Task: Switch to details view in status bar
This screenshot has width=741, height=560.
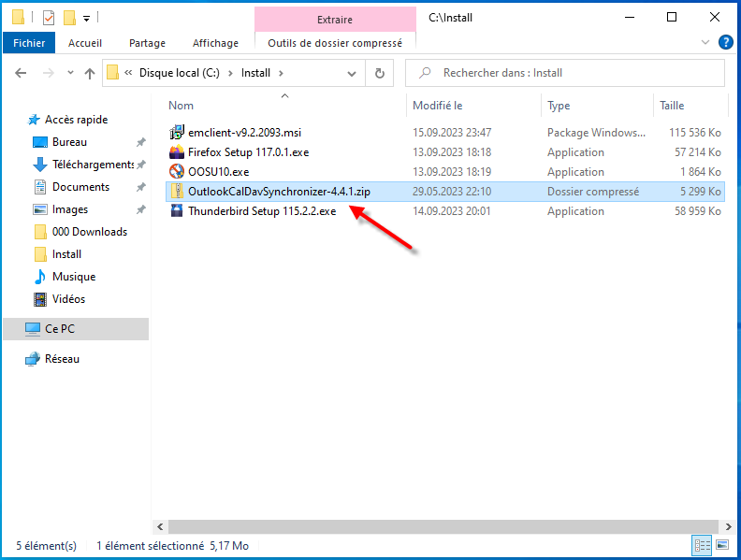Action: click(x=702, y=545)
